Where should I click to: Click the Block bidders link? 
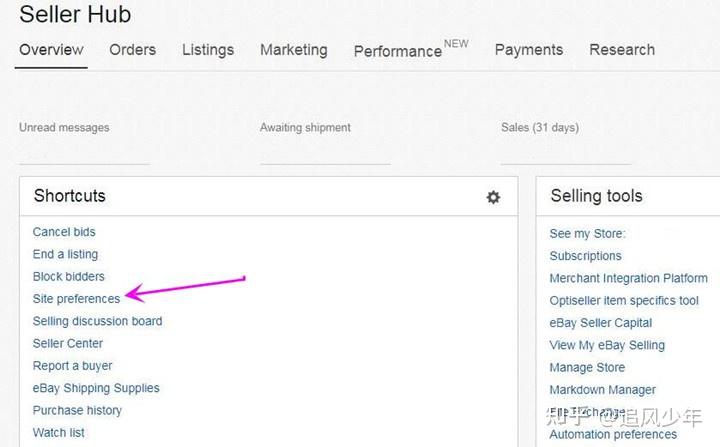click(69, 276)
